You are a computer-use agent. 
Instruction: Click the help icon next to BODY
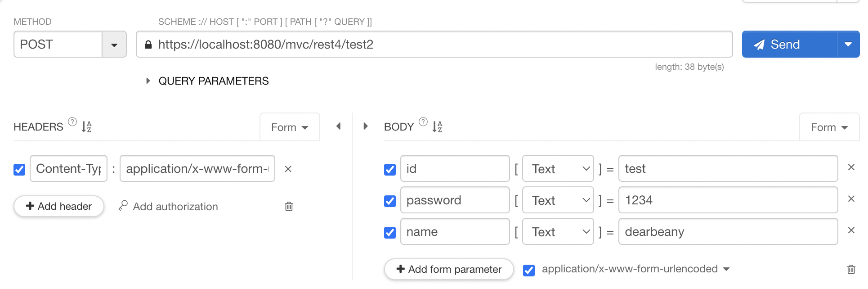(423, 122)
